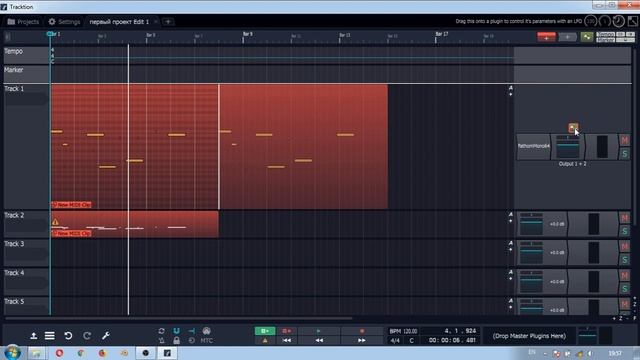
Task: Redo the last undone action
Action: [87, 336]
